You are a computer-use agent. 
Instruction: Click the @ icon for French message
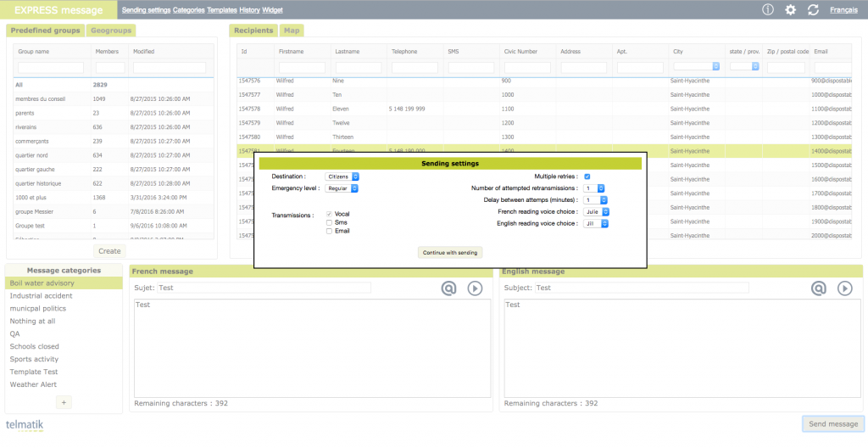[x=448, y=288]
